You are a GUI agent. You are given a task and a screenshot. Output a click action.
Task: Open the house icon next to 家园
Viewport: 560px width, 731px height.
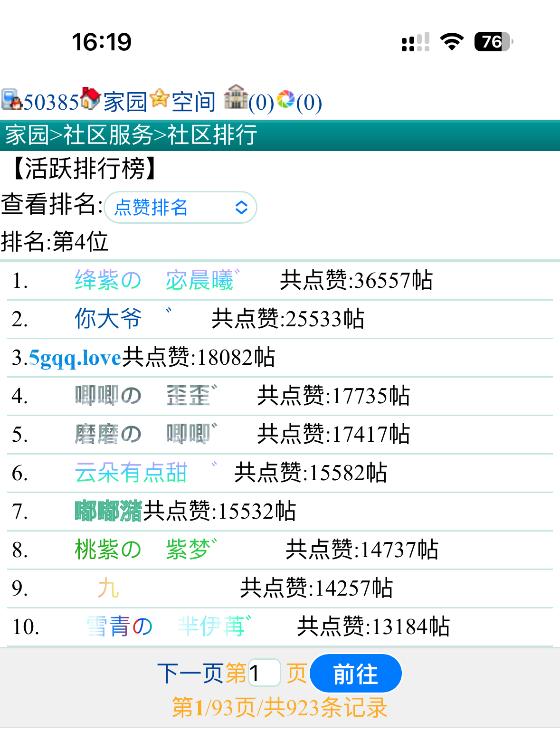click(x=90, y=98)
